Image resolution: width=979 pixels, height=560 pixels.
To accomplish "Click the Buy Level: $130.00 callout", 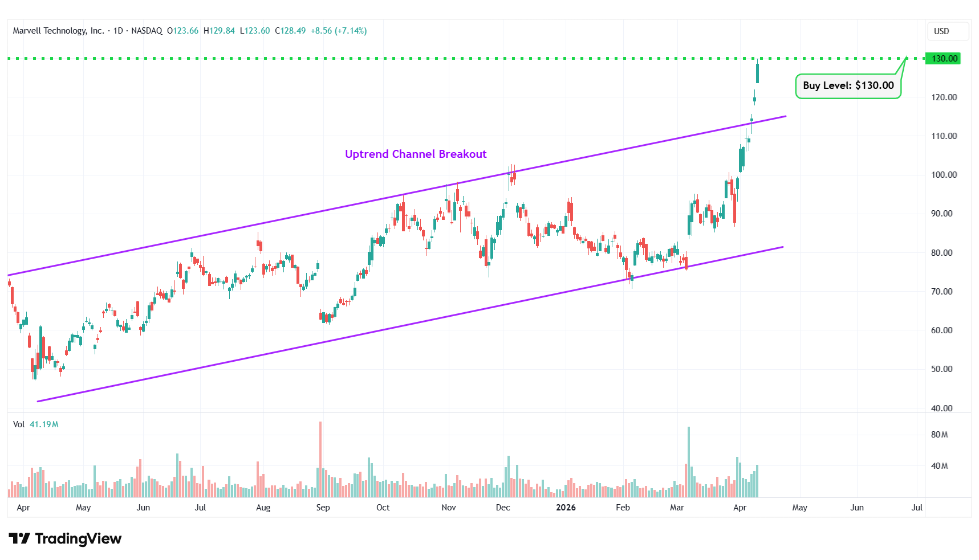I will click(x=848, y=86).
